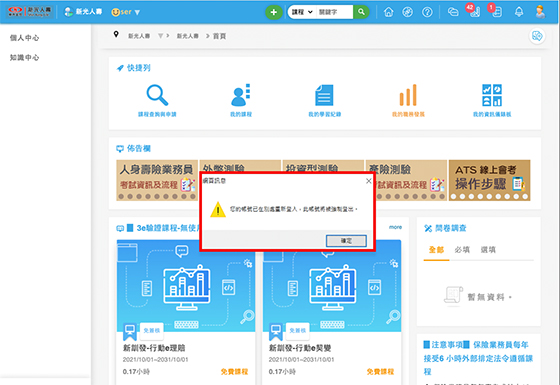Click the location pin in breadcrumb
560x385 pixels.
(x=116, y=34)
